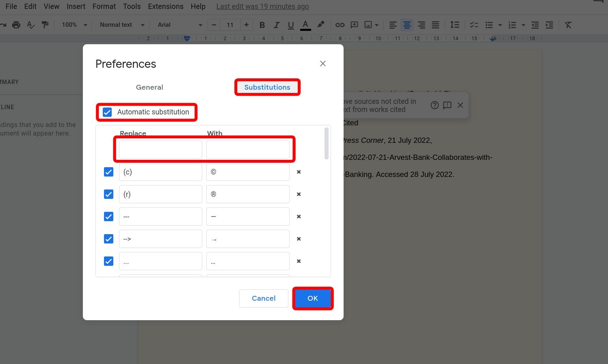Apply underline formatting
This screenshot has height=364, width=608.
coord(291,25)
